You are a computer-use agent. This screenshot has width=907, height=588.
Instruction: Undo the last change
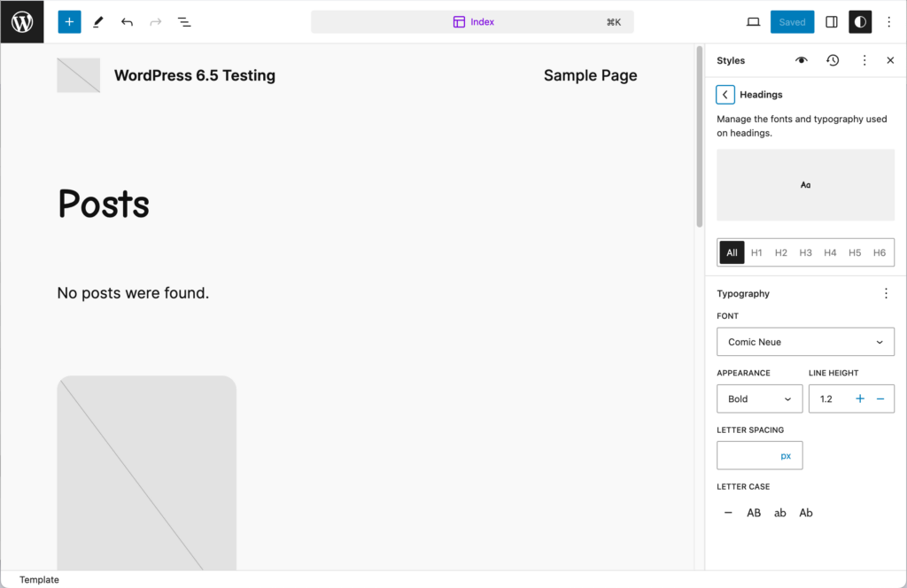point(127,21)
